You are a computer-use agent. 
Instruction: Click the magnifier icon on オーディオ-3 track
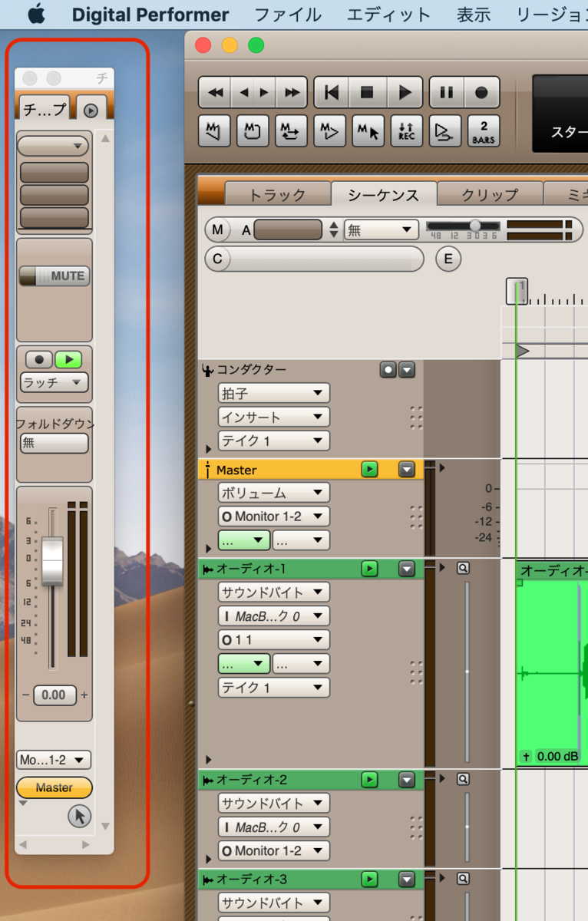tap(463, 879)
